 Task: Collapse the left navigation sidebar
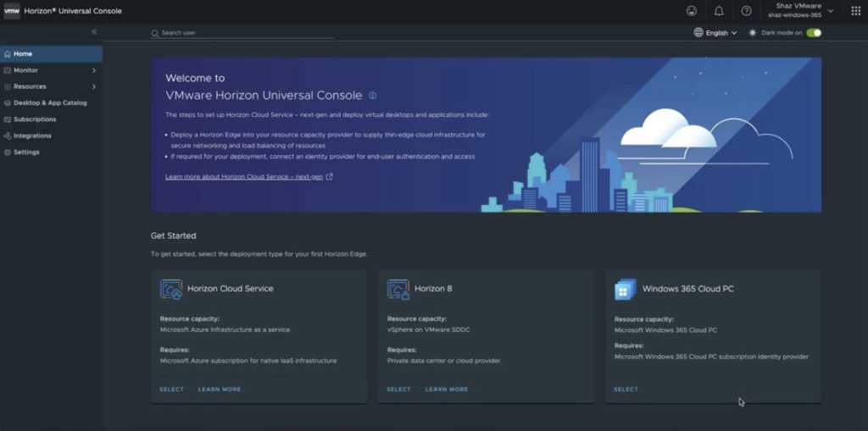tap(94, 32)
